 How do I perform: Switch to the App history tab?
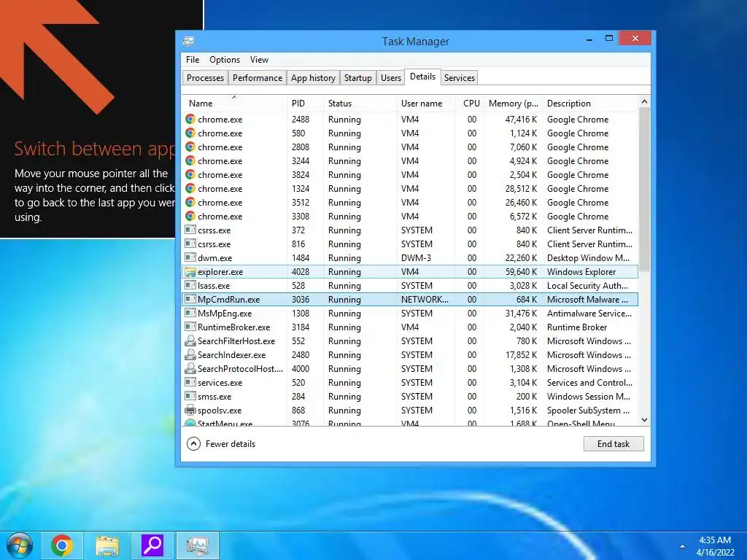coord(313,77)
